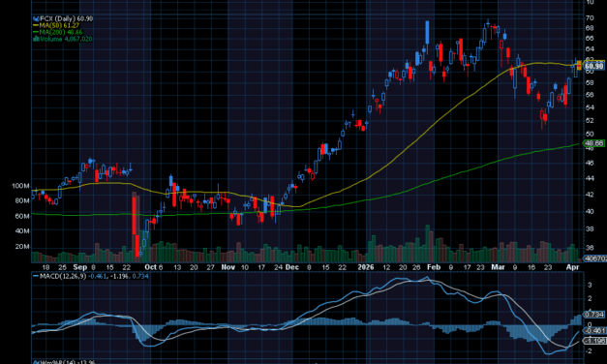Click the -1.196 MACD signal value tag
This screenshot has width=607, height=364.
594,341
